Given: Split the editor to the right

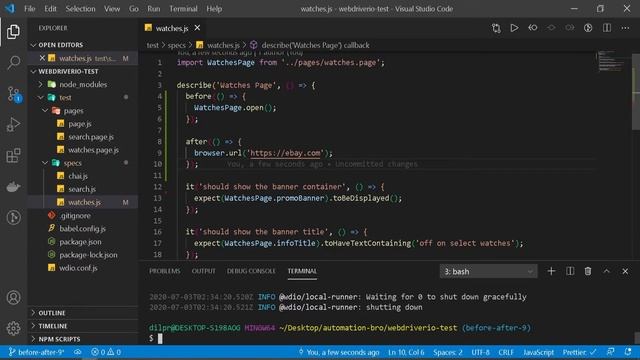Looking at the screenshot, I should 607,28.
